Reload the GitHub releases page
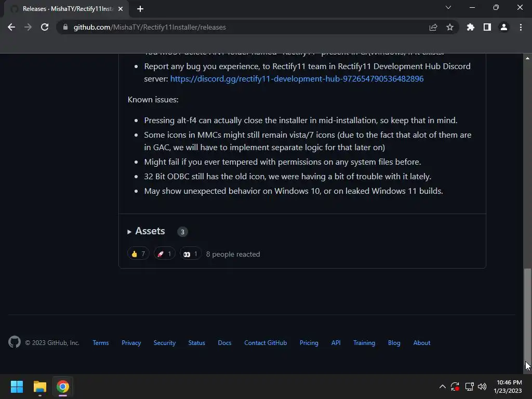Image resolution: width=532 pixels, height=399 pixels. coord(45,27)
